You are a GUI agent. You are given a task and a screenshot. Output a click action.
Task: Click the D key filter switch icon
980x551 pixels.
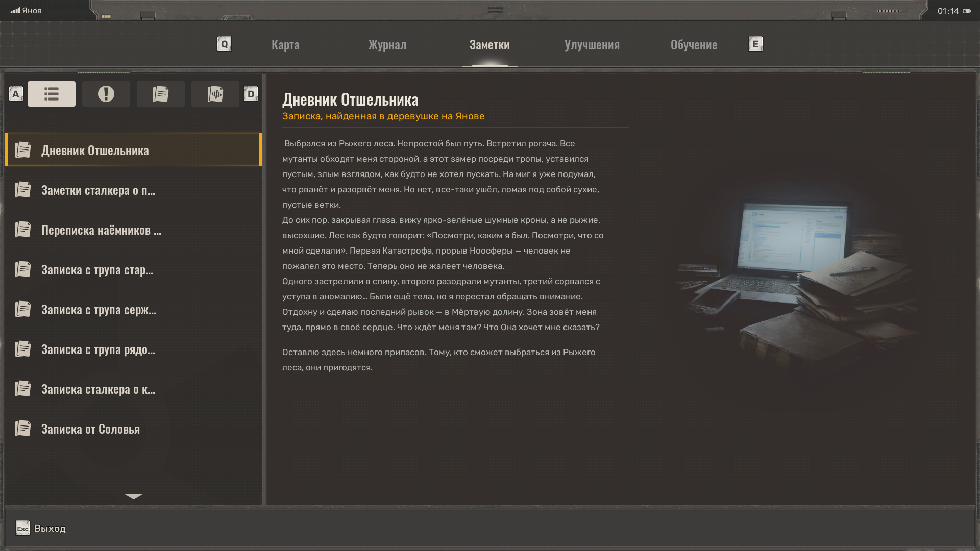[251, 94]
